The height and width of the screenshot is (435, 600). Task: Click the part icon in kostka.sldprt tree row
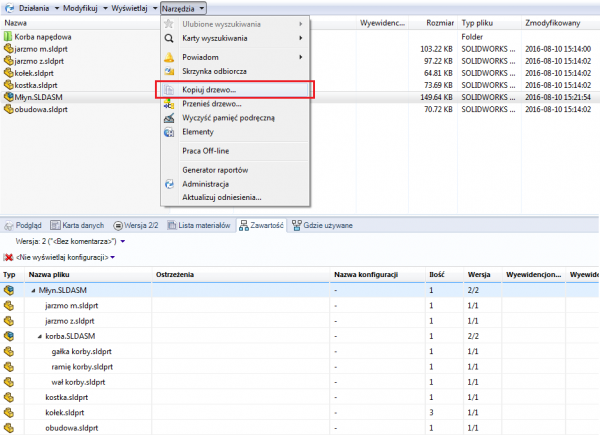pyautogui.click(x=9, y=397)
